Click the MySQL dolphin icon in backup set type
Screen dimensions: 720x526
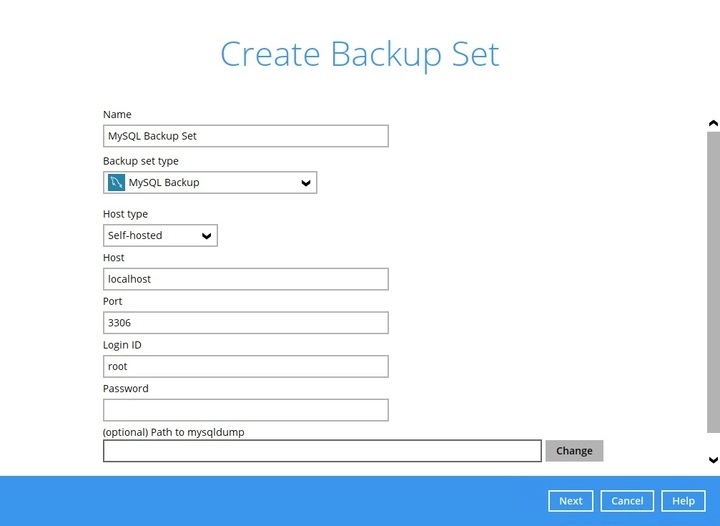point(116,182)
